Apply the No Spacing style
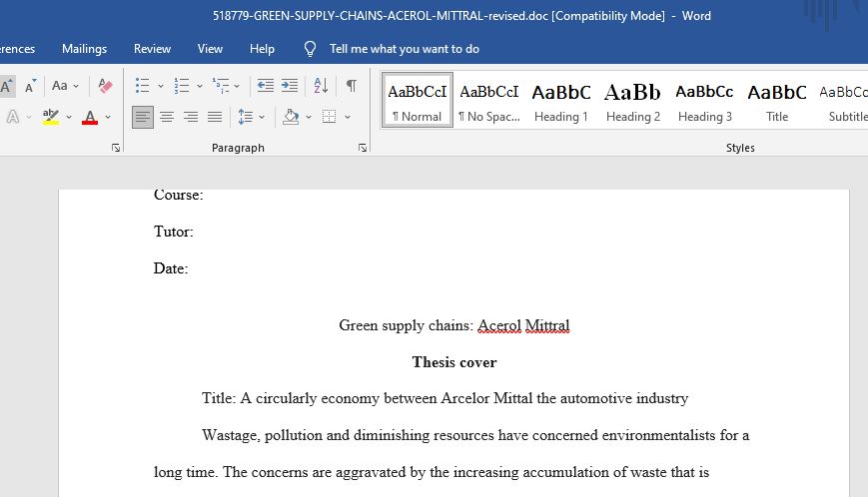 click(488, 101)
